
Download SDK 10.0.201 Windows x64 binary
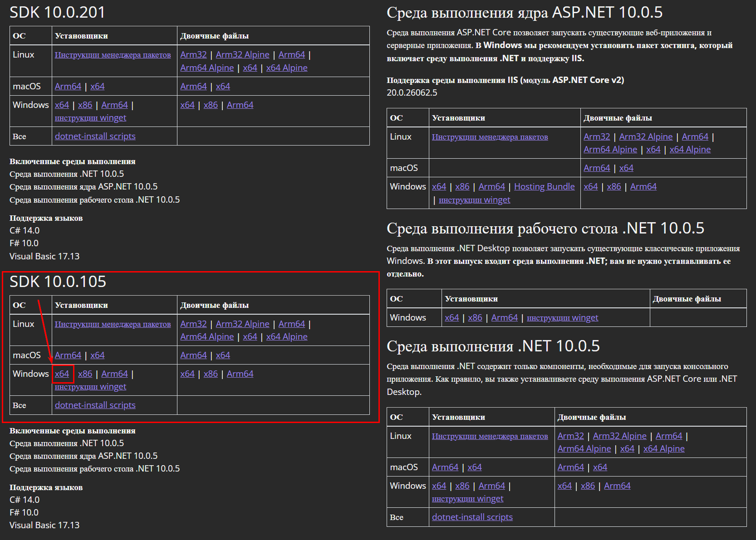point(187,105)
